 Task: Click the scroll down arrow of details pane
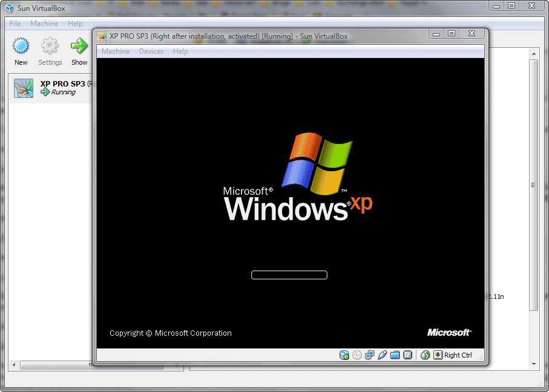click(x=534, y=364)
